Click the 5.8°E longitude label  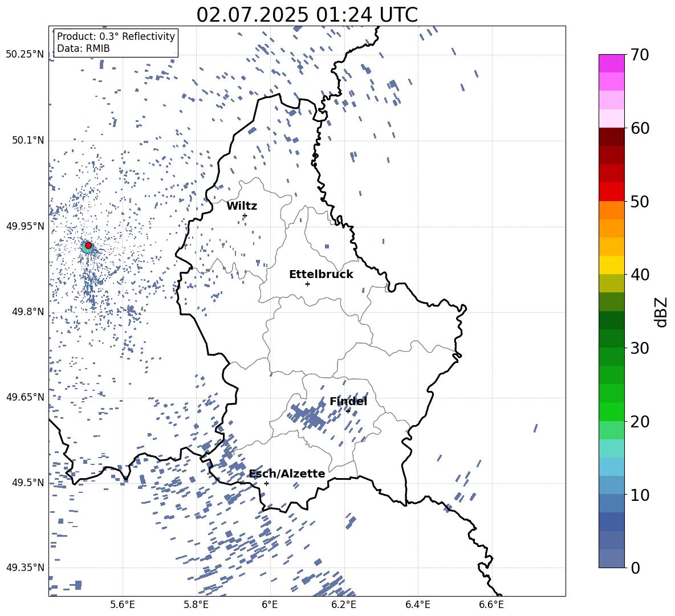click(196, 605)
